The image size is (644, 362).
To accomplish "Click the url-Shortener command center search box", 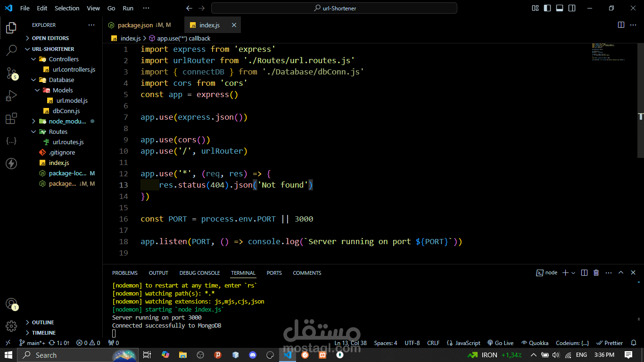I will click(x=334, y=8).
